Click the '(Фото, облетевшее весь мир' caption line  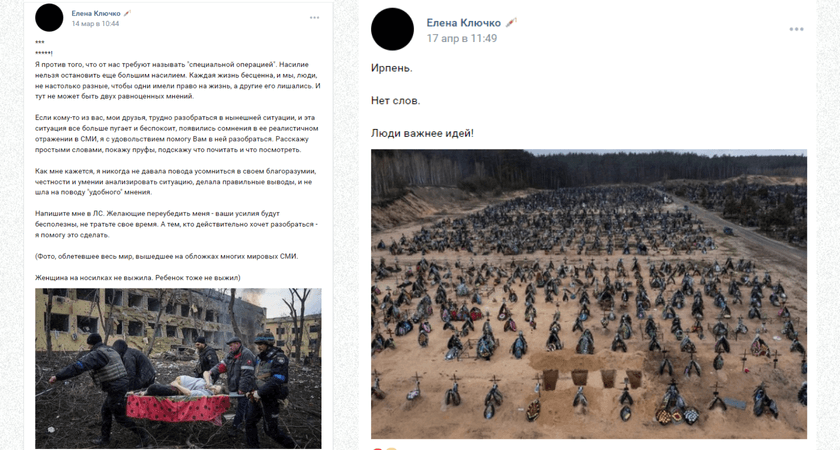(x=167, y=256)
